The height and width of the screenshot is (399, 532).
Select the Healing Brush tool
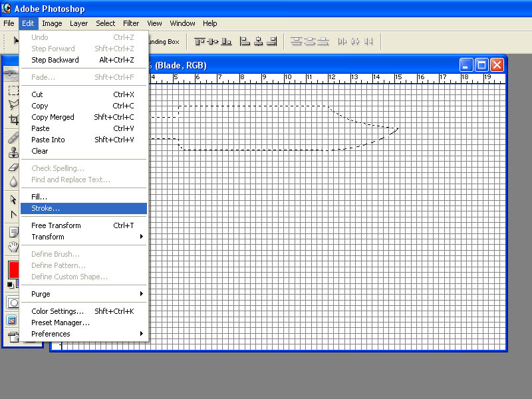pyautogui.click(x=13, y=138)
